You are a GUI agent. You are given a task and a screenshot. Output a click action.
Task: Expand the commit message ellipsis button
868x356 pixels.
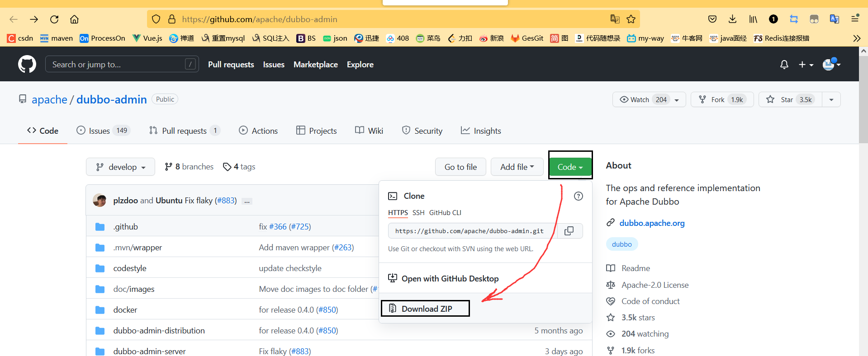click(x=247, y=201)
